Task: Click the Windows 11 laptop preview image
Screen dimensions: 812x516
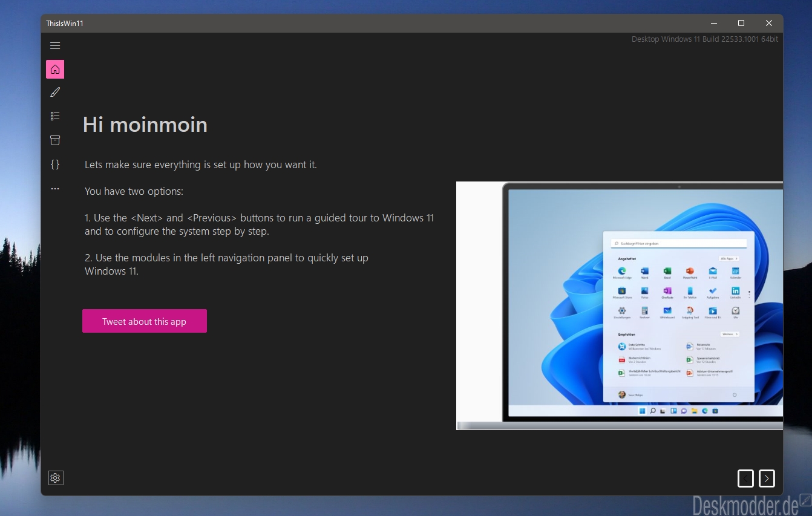Action: (620, 305)
